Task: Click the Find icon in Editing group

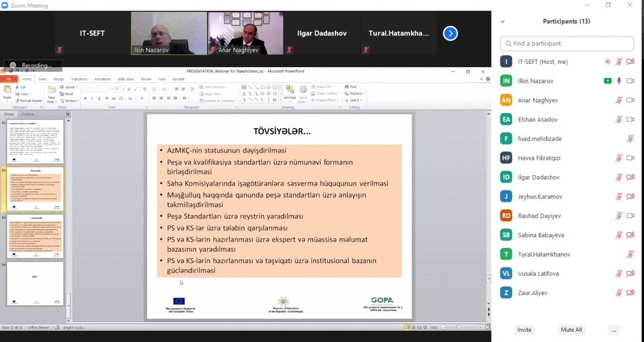Action: pos(350,86)
